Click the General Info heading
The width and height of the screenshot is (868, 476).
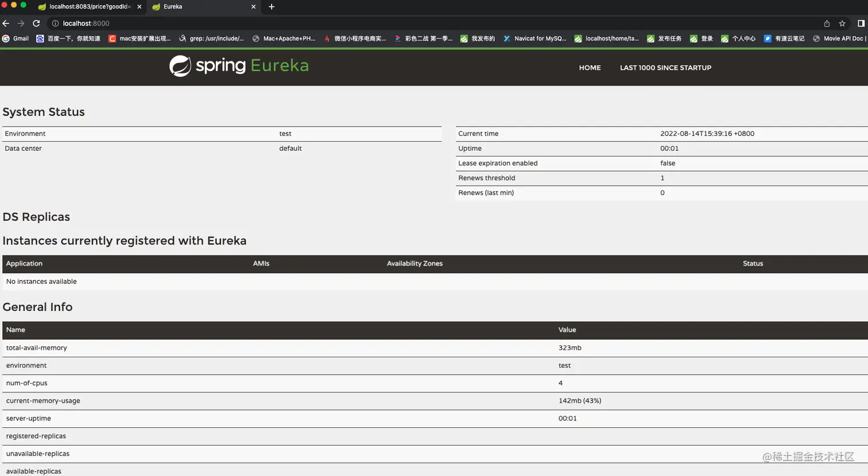[x=37, y=307]
